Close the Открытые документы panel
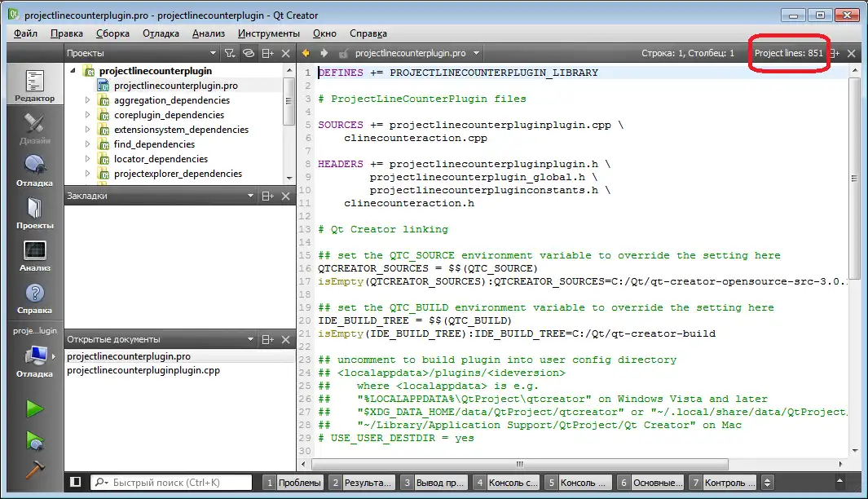Viewport: 868px width, 499px height. click(285, 339)
